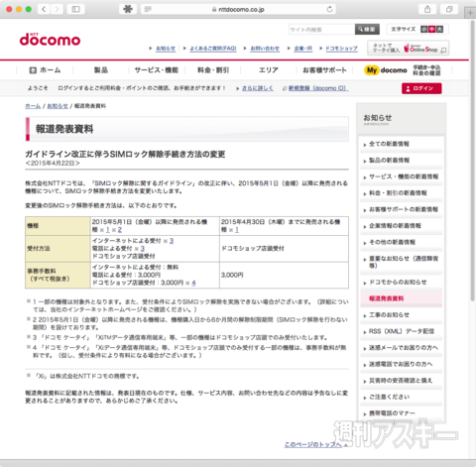476x467 pixels.
Task: Open the My docomo tab
Action: [403, 70]
